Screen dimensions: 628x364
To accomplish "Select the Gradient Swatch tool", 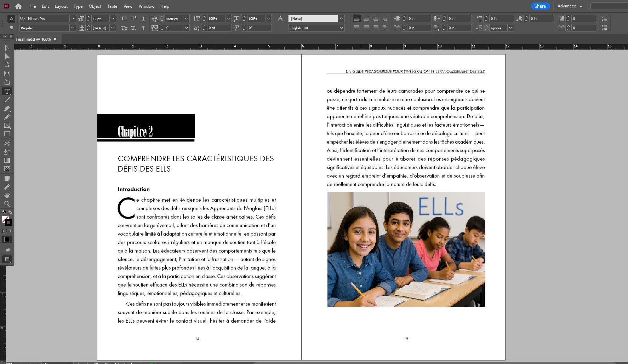I will coord(7,160).
